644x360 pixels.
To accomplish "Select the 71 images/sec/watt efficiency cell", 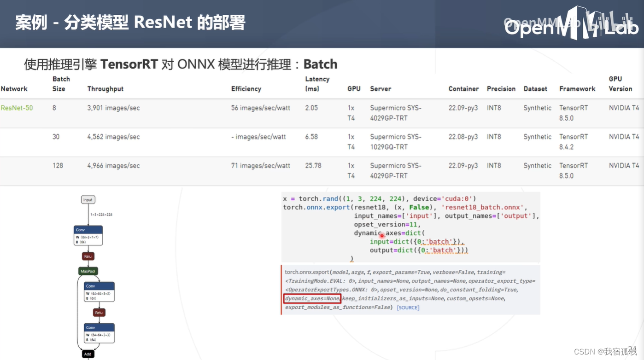I will (x=261, y=166).
